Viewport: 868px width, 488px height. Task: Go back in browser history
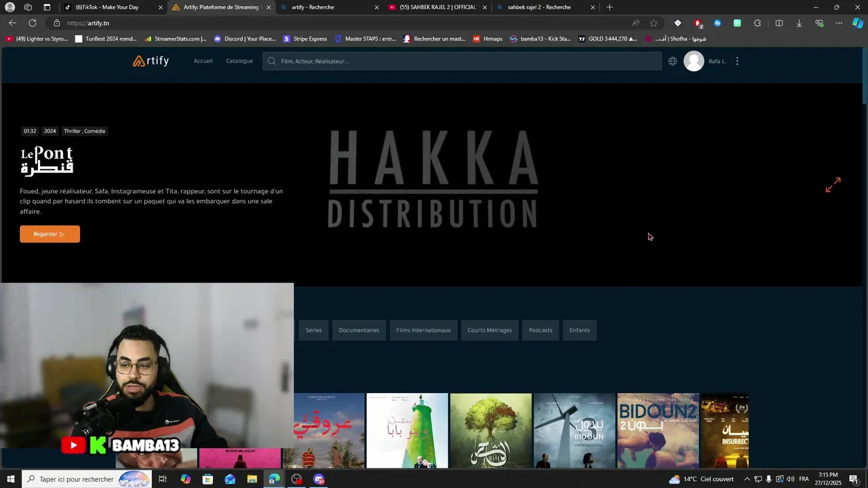click(x=12, y=23)
